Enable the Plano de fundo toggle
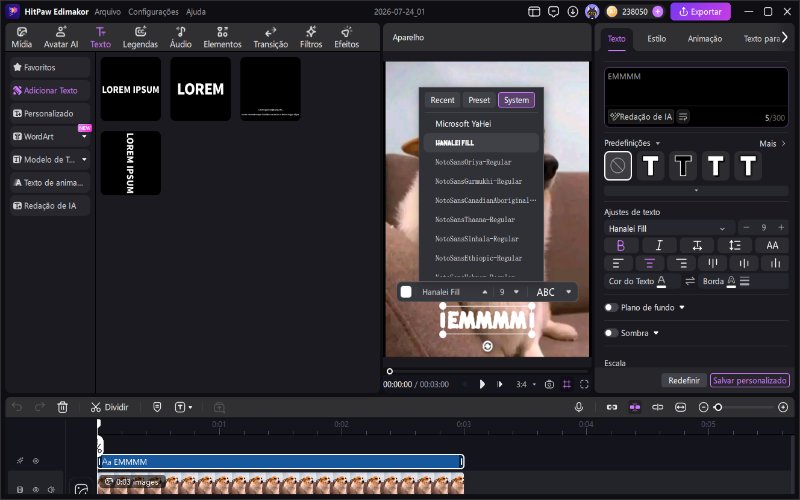The height and width of the screenshot is (500, 800). [611, 307]
